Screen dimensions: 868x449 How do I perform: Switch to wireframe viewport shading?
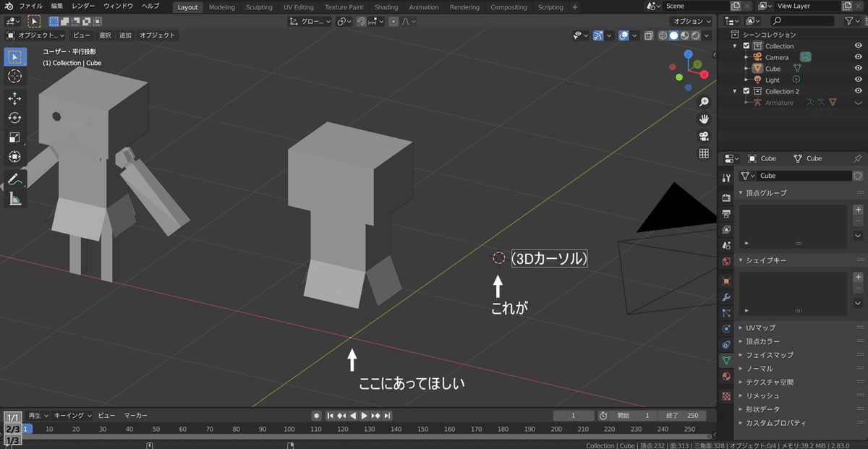click(663, 35)
